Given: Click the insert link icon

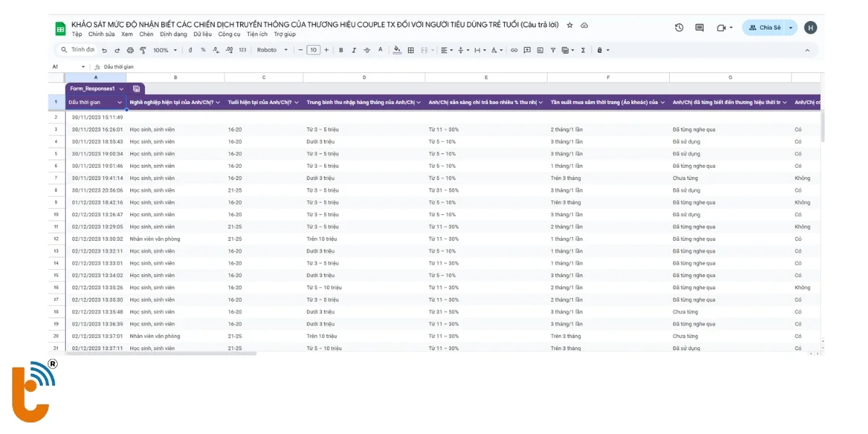Looking at the screenshot, I should [514, 51].
